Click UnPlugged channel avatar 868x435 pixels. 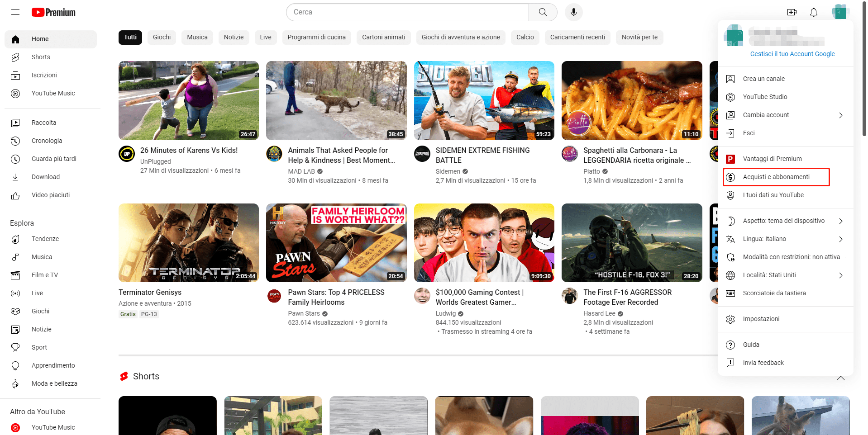(x=127, y=154)
